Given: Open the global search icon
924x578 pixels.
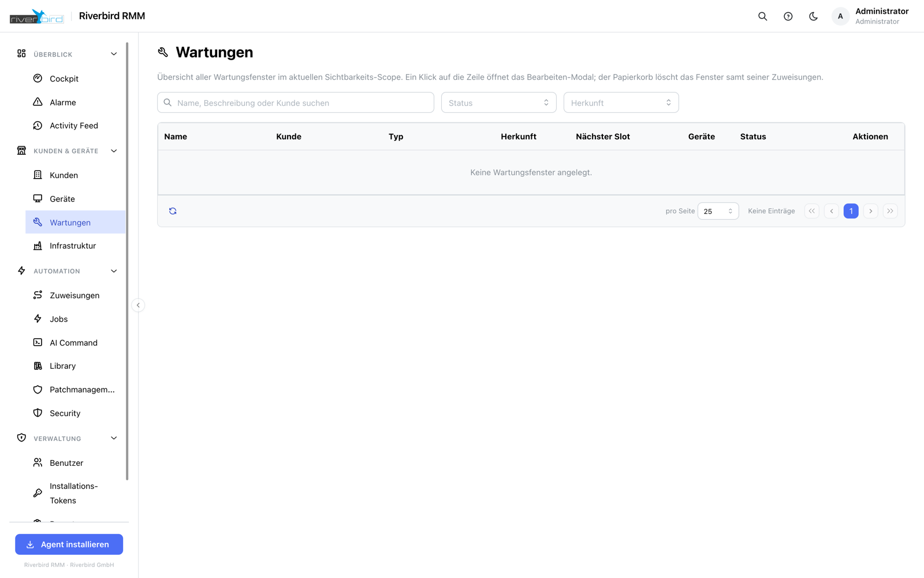Looking at the screenshot, I should coord(762,16).
